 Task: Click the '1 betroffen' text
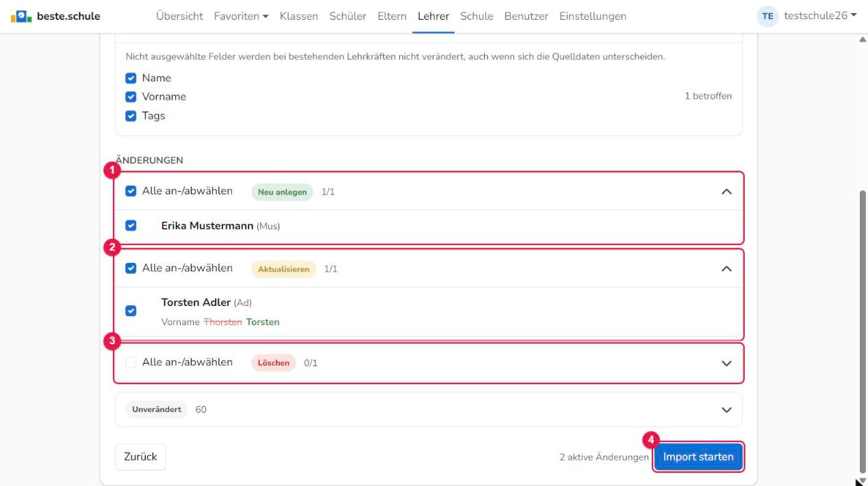click(x=709, y=97)
